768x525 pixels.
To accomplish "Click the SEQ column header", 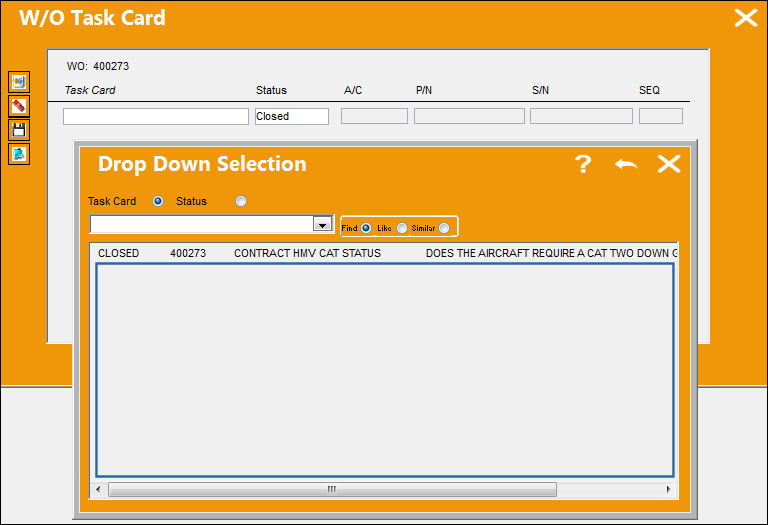I will (x=649, y=90).
